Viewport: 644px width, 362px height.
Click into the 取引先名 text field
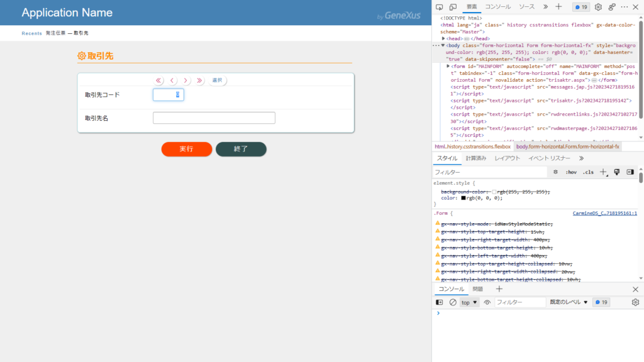pyautogui.click(x=214, y=118)
